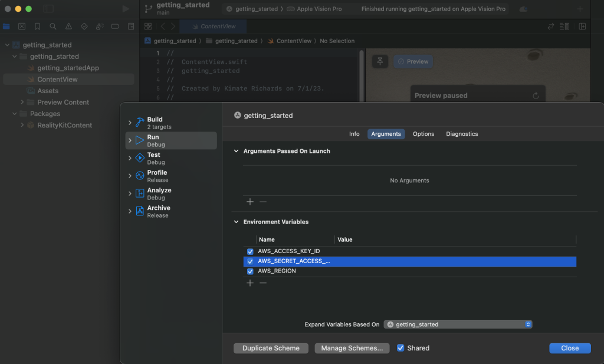Switch to the Diagnostics tab

pyautogui.click(x=462, y=134)
